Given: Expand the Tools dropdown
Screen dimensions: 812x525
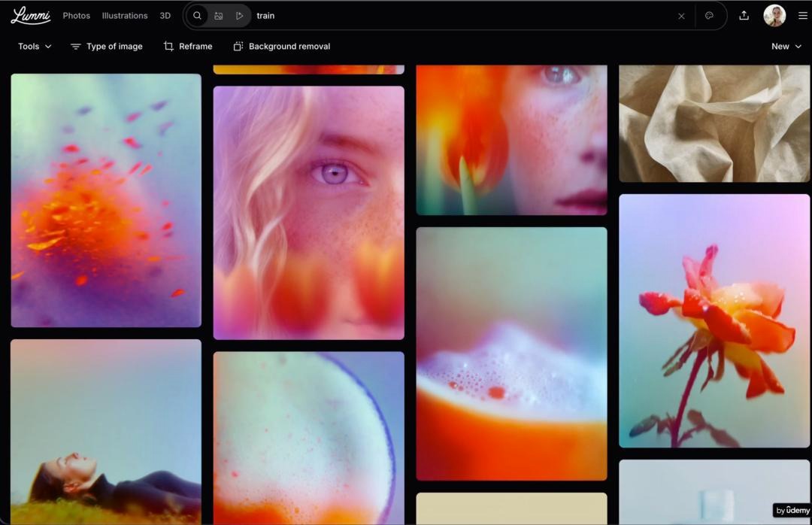Looking at the screenshot, I should click(x=35, y=46).
